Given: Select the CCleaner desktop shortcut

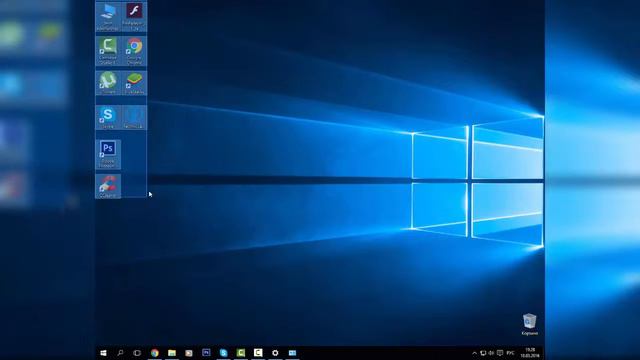Looking at the screenshot, I should (x=108, y=187).
